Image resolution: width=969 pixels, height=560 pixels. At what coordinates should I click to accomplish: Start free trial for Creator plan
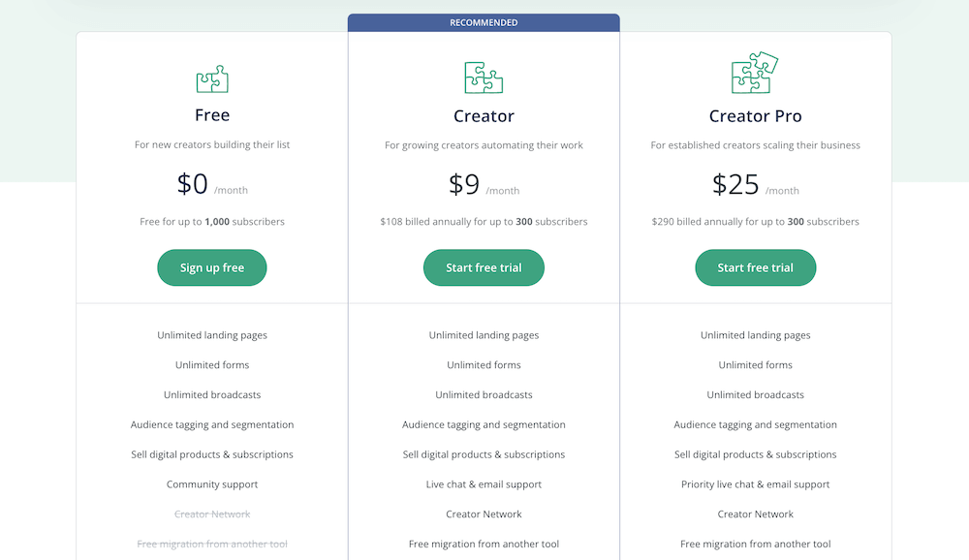[484, 267]
